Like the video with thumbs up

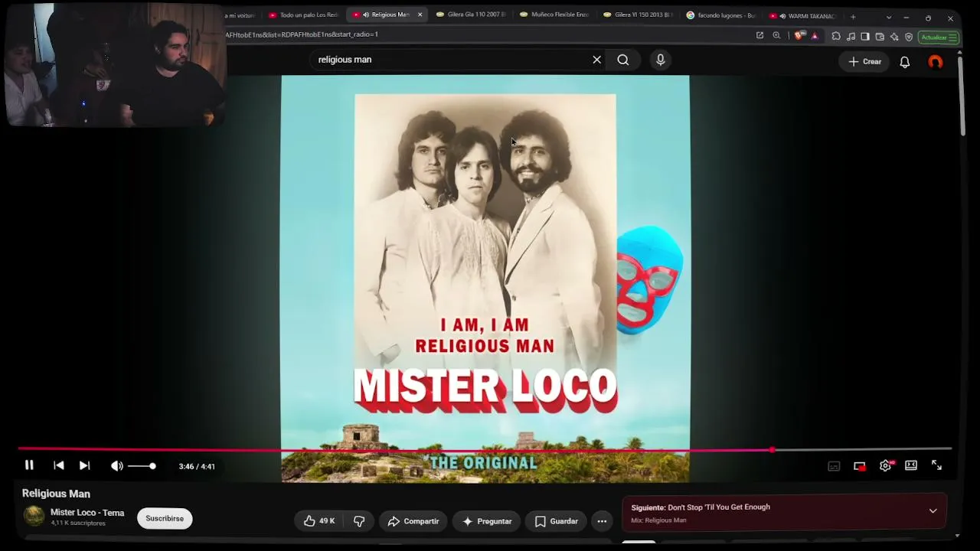coord(319,521)
